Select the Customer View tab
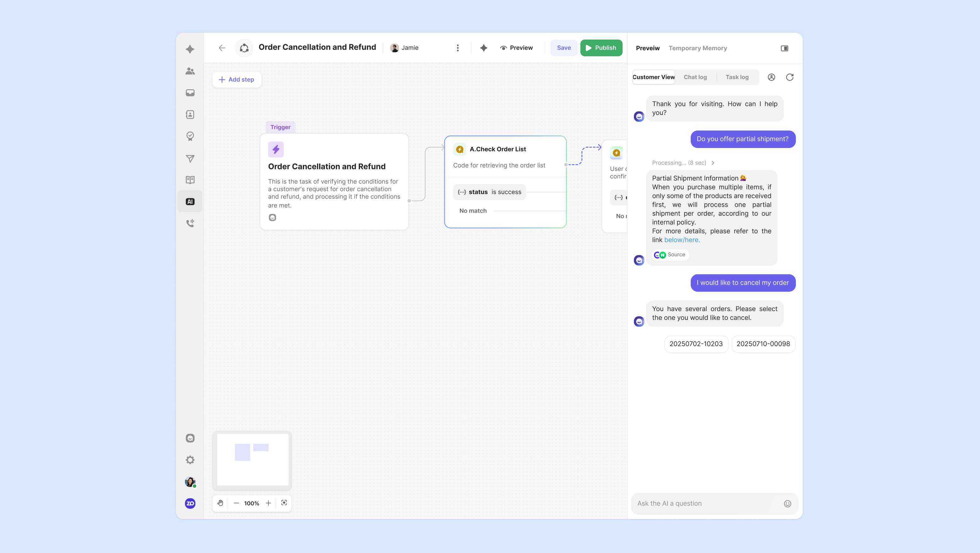Screen dimensions: 980x553 pyautogui.click(x=654, y=77)
